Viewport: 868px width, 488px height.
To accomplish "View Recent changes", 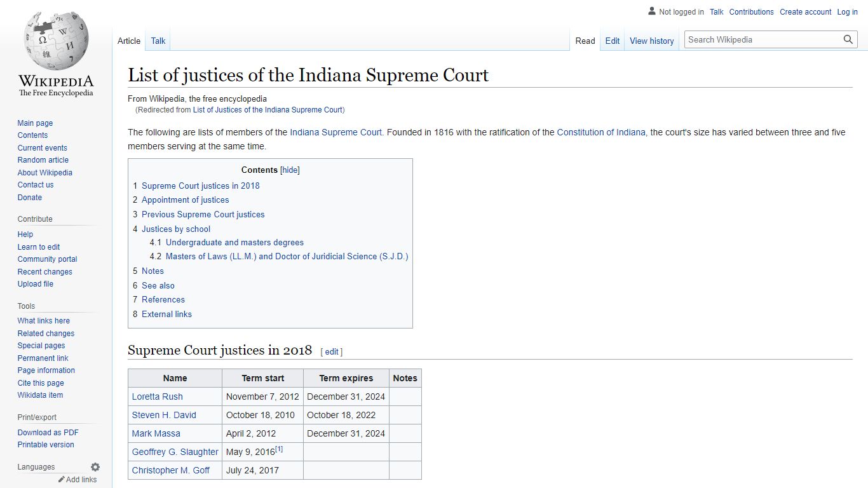I will (45, 272).
